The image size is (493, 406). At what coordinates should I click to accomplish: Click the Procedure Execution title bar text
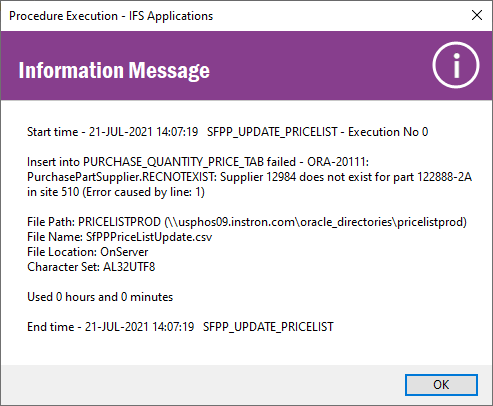point(111,16)
